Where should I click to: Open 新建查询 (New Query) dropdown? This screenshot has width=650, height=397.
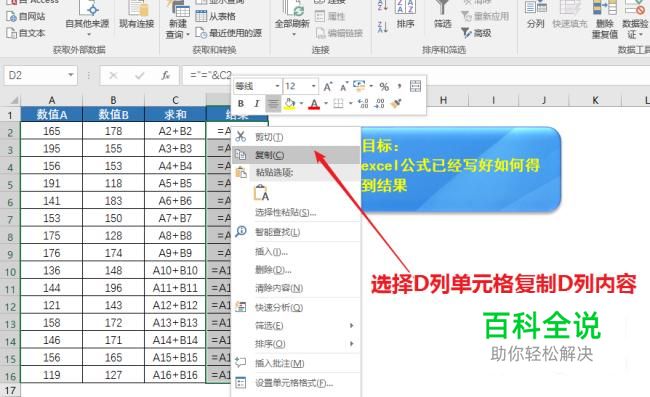point(177,20)
